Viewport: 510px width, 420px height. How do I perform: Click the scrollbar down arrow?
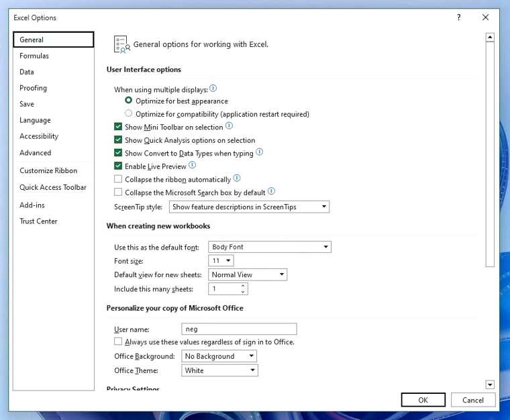(490, 384)
